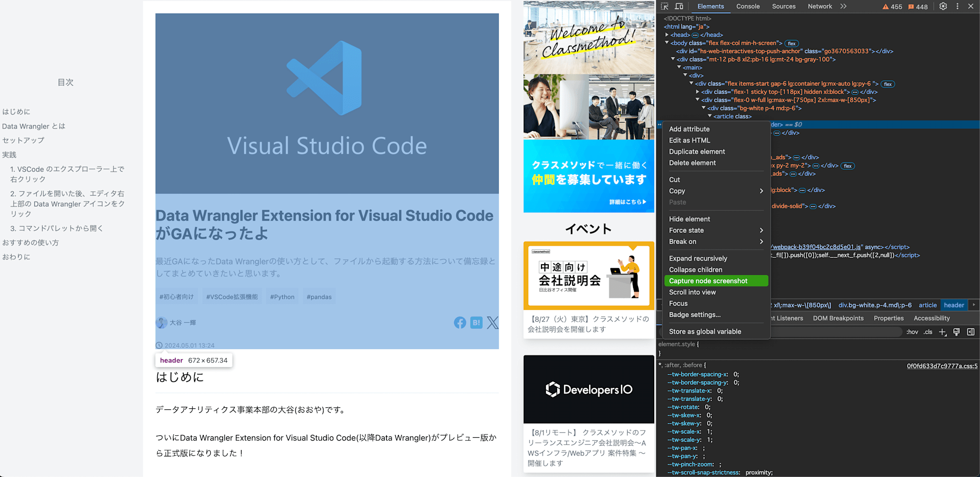980x477 pixels.
Task: Collapse the body node triangle
Action: [x=667, y=43]
